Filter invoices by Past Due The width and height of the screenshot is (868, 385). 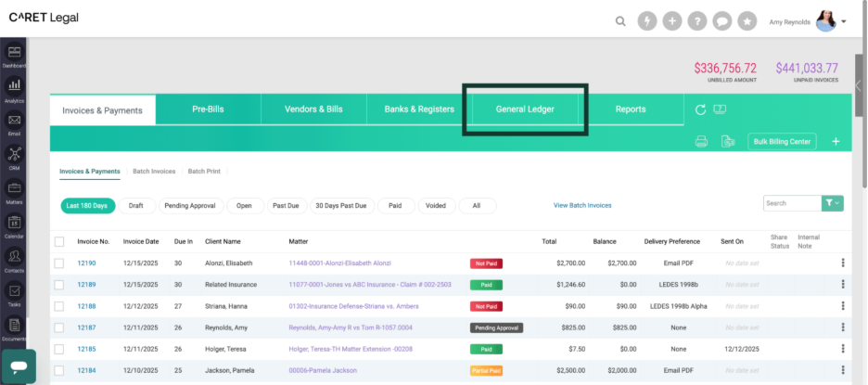pyautogui.click(x=287, y=206)
